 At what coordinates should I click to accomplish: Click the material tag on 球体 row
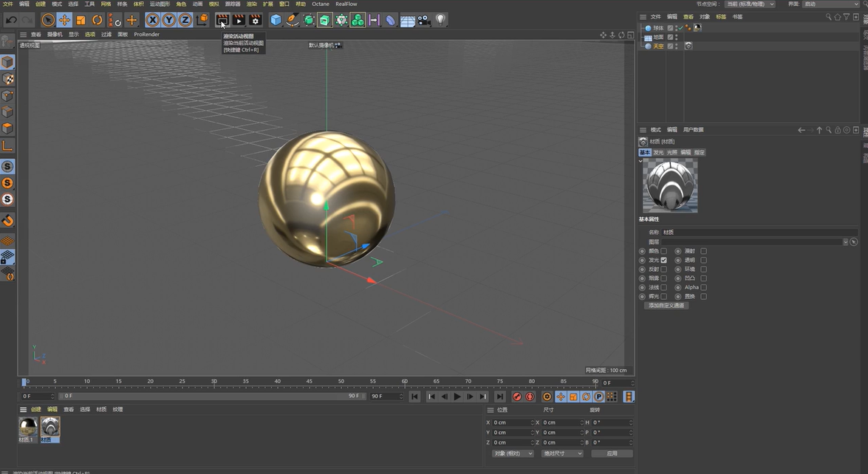coord(697,27)
